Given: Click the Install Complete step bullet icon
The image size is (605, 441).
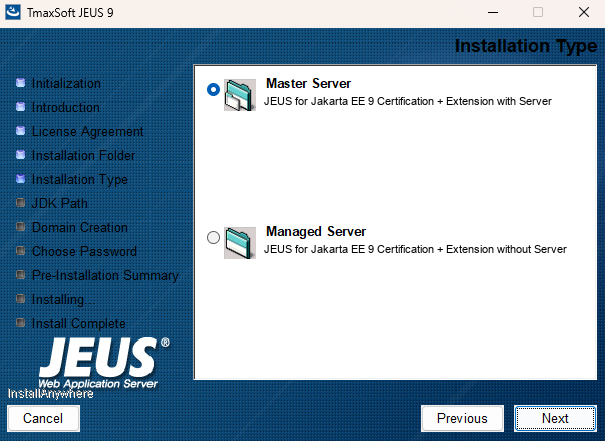Looking at the screenshot, I should [x=20, y=323].
